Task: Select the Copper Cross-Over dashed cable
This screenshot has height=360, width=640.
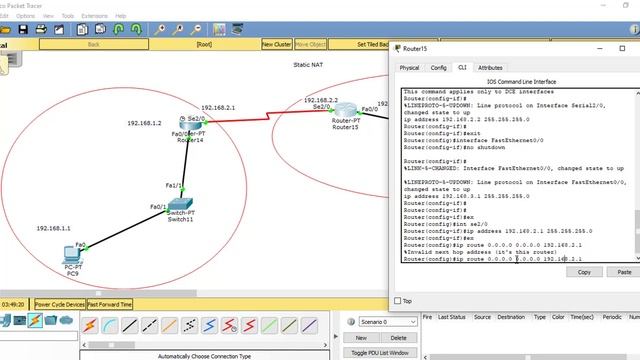Action: click(150, 325)
